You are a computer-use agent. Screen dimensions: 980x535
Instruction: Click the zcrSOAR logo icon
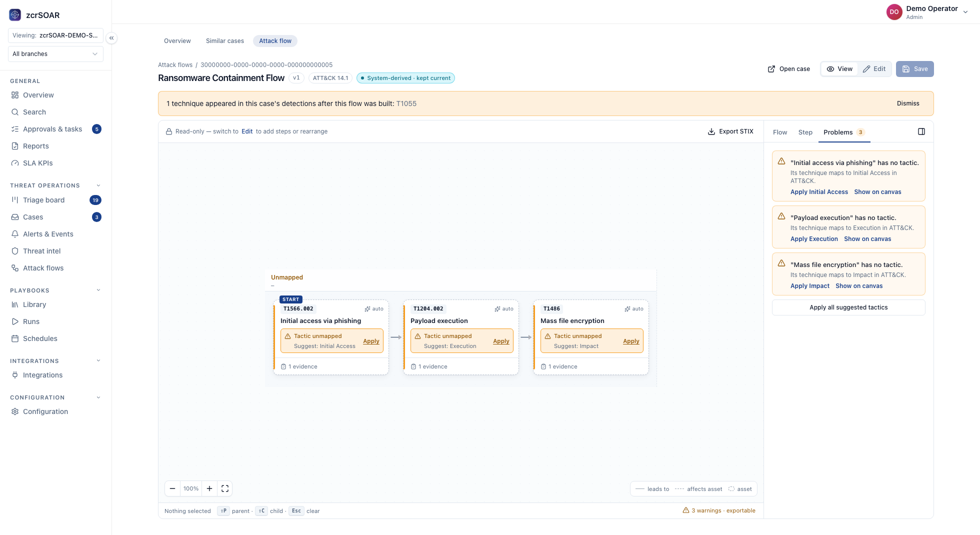click(x=15, y=15)
